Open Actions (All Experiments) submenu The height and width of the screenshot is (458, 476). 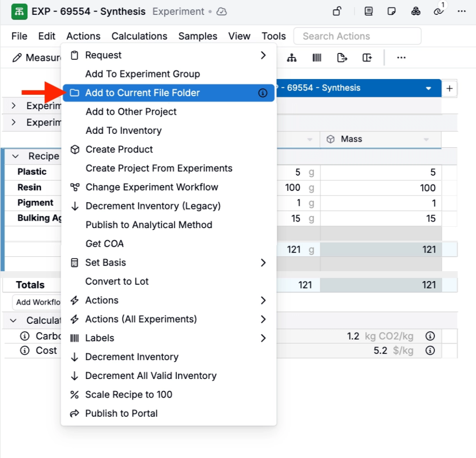point(169,319)
